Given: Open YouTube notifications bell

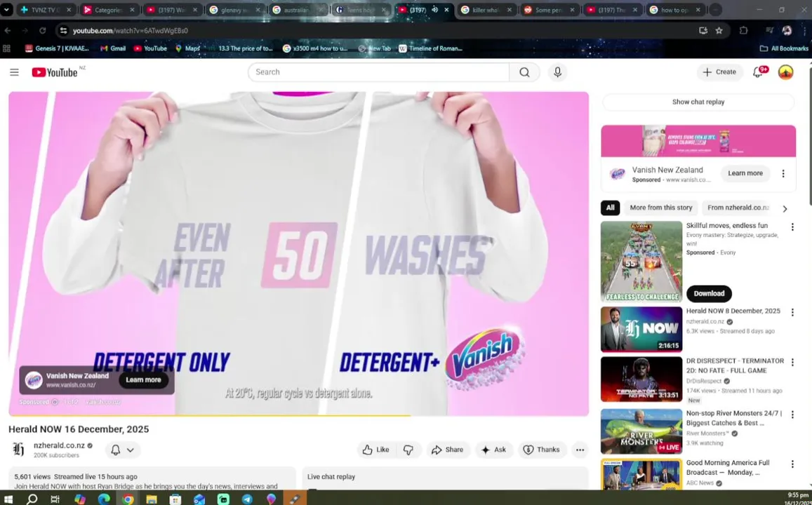Looking at the screenshot, I should (758, 72).
